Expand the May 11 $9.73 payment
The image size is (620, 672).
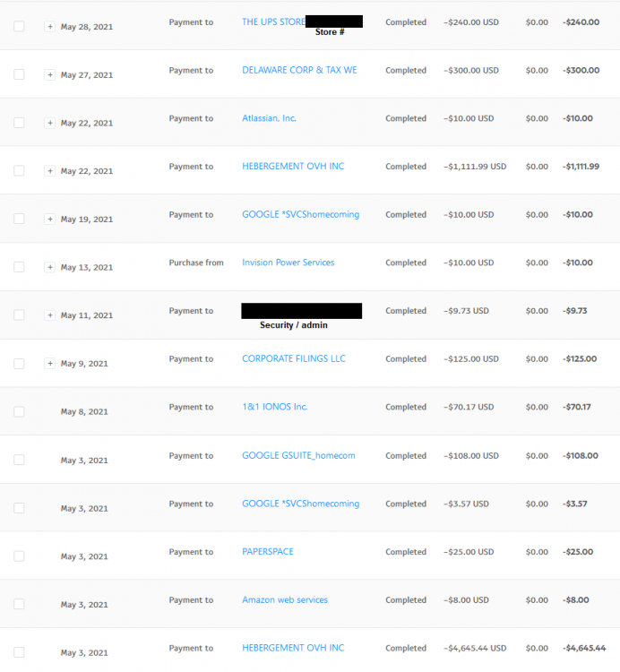point(50,315)
